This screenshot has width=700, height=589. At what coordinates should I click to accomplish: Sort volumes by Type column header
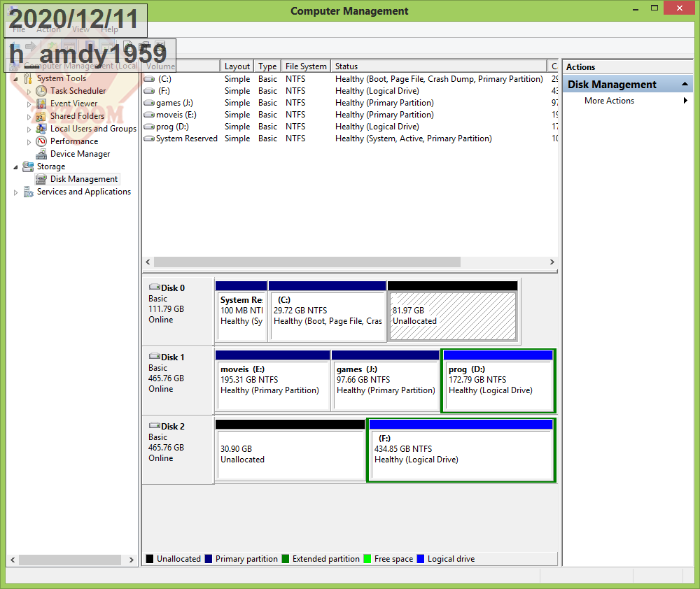(x=267, y=66)
